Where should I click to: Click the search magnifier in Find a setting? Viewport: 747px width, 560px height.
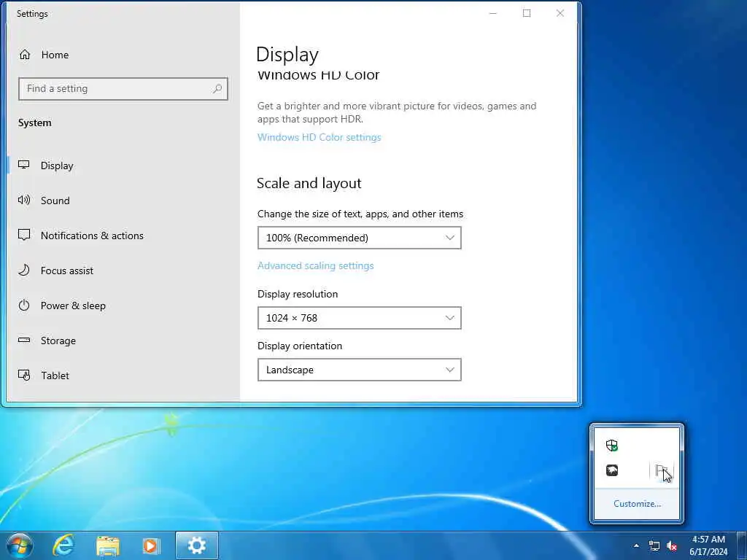[x=217, y=88]
